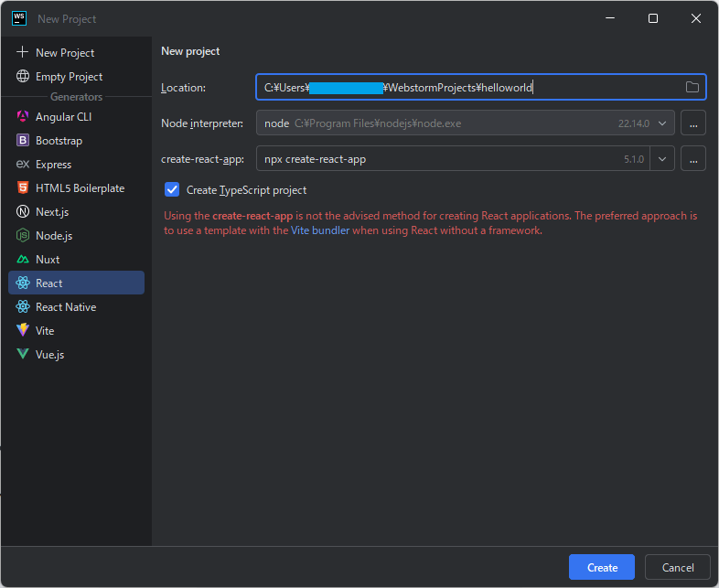Click the Bootstrap generator icon
719x588 pixels.
23,140
